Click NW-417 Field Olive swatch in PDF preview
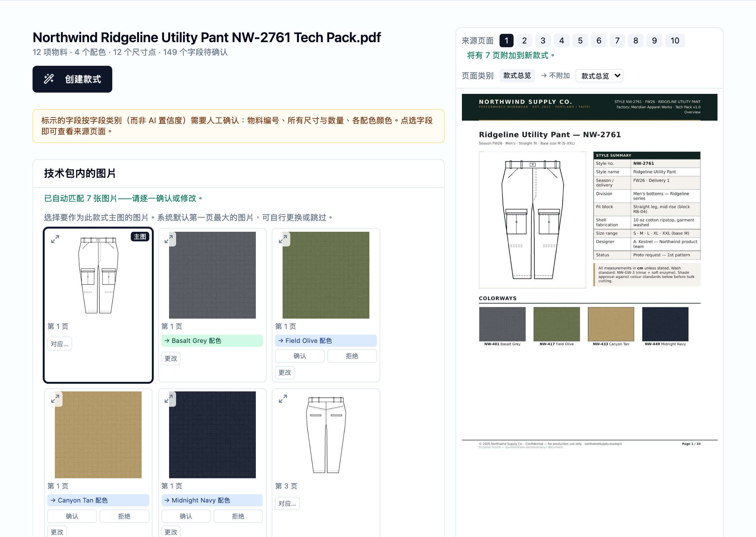 pos(557,324)
